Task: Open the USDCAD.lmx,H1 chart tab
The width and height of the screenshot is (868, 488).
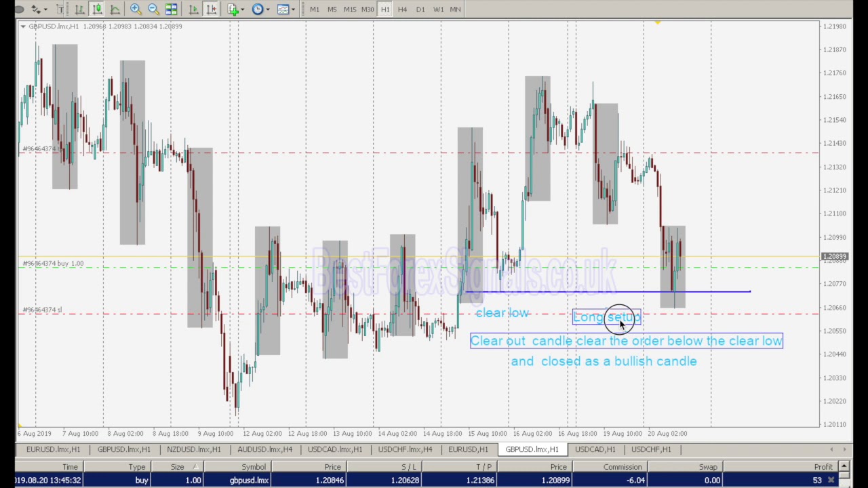Action: coord(335,449)
